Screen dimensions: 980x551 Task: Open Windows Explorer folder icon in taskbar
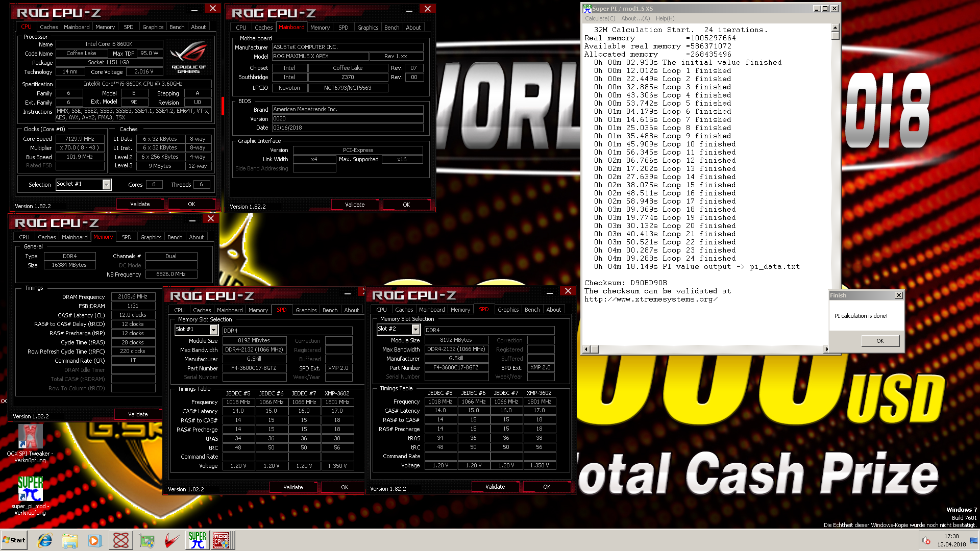point(70,540)
